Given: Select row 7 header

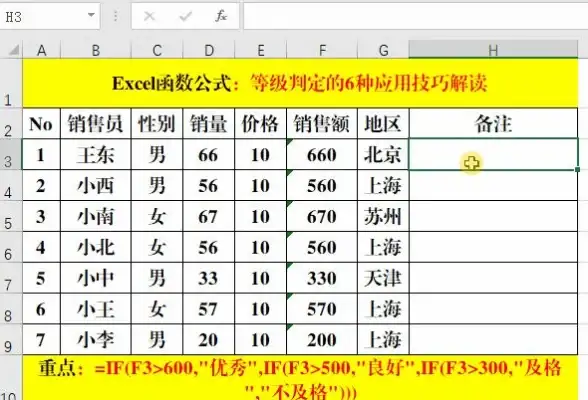Looking at the screenshot, I should [x=11, y=278].
